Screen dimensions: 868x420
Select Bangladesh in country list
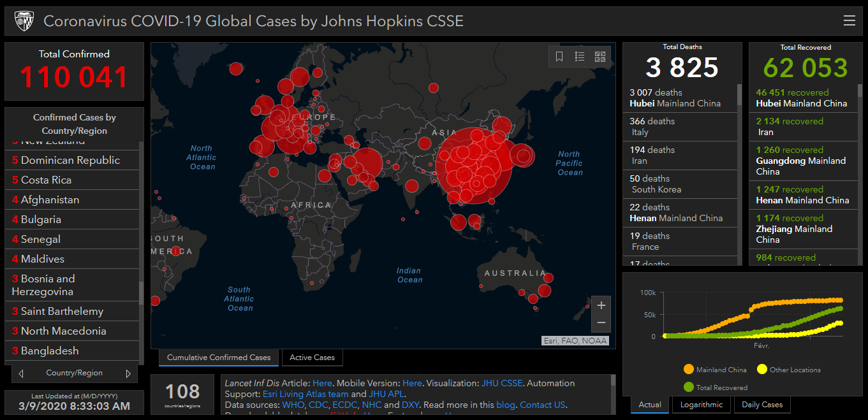click(x=71, y=351)
